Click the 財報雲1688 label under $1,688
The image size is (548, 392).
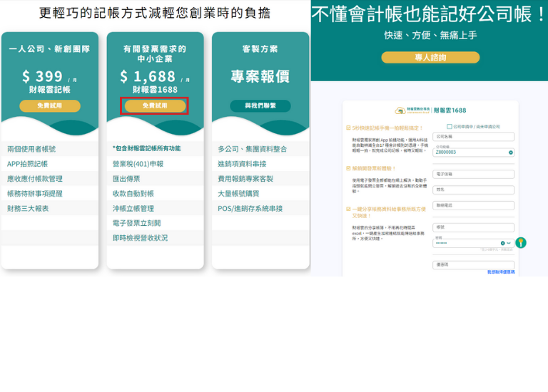[155, 90]
